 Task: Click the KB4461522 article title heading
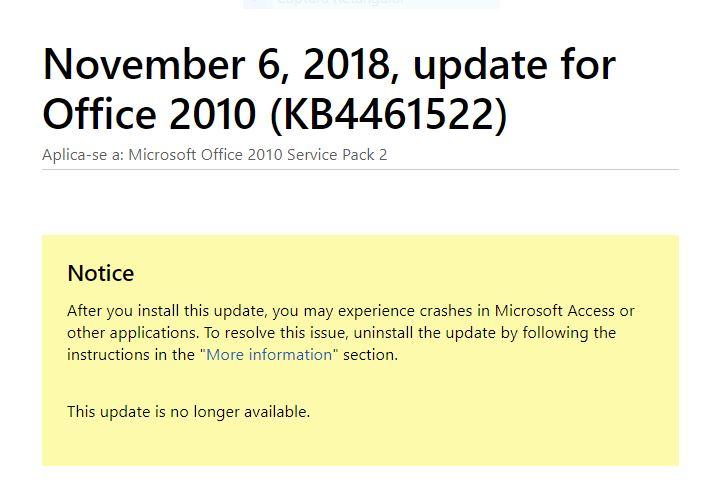pos(329,89)
